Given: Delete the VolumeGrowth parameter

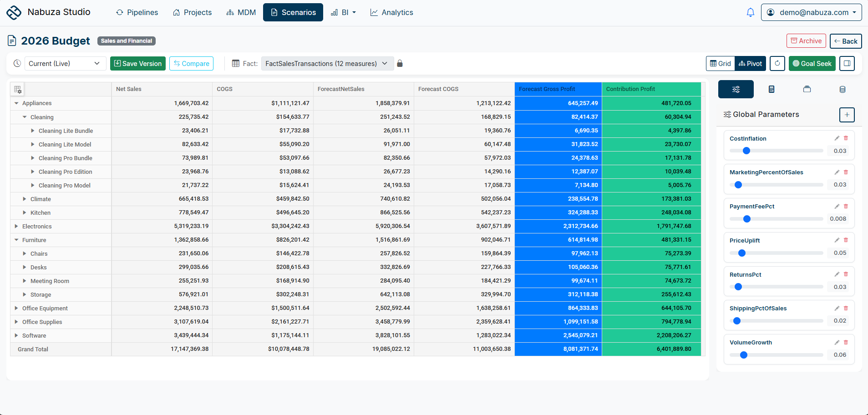Looking at the screenshot, I should point(846,342).
